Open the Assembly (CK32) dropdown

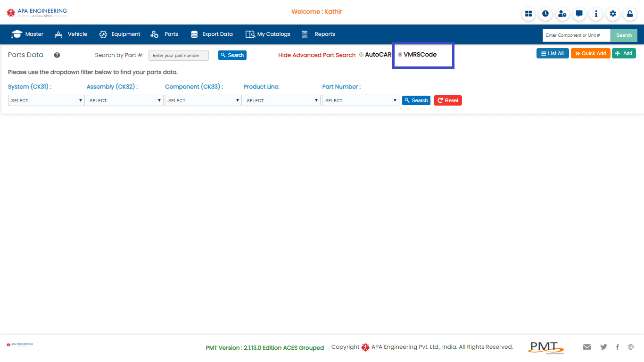125,100
